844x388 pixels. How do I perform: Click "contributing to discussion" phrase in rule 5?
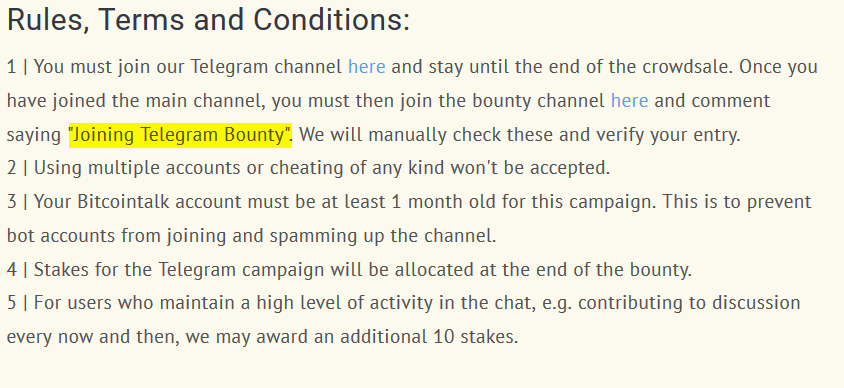tap(689, 303)
